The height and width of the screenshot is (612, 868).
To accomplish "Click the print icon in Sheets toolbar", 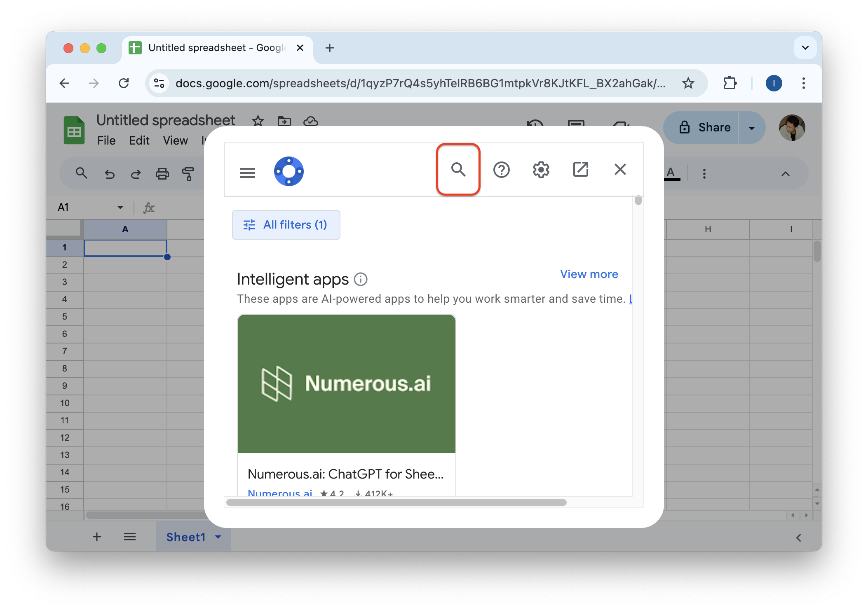I will tap(162, 174).
